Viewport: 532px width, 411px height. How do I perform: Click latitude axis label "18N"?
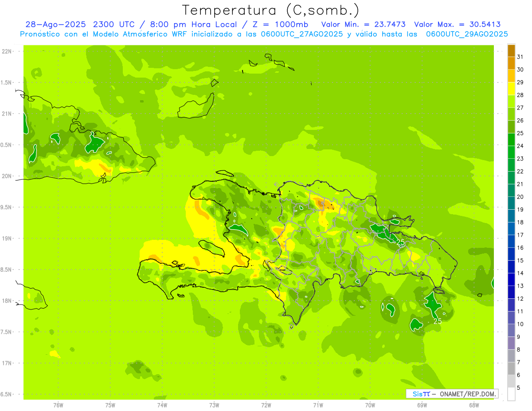click(7, 301)
